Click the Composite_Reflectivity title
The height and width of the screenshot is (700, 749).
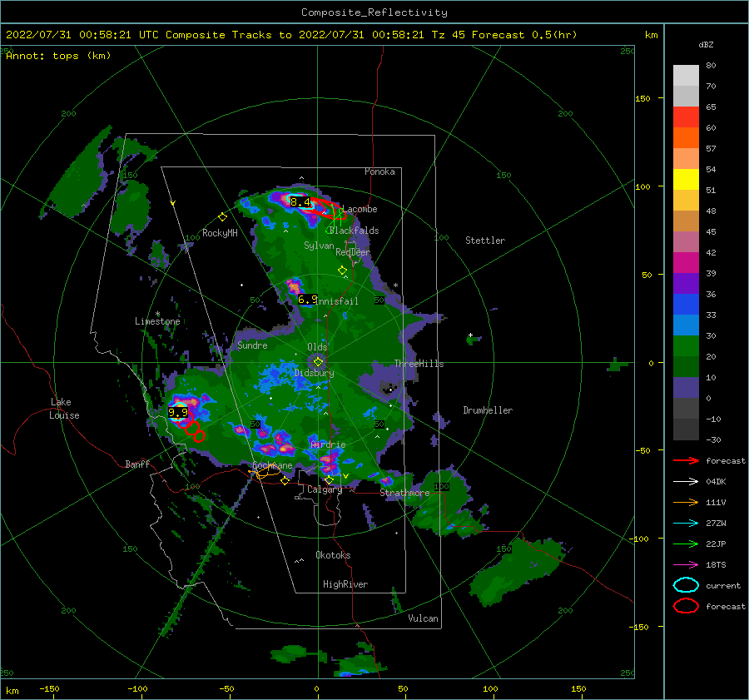click(374, 12)
